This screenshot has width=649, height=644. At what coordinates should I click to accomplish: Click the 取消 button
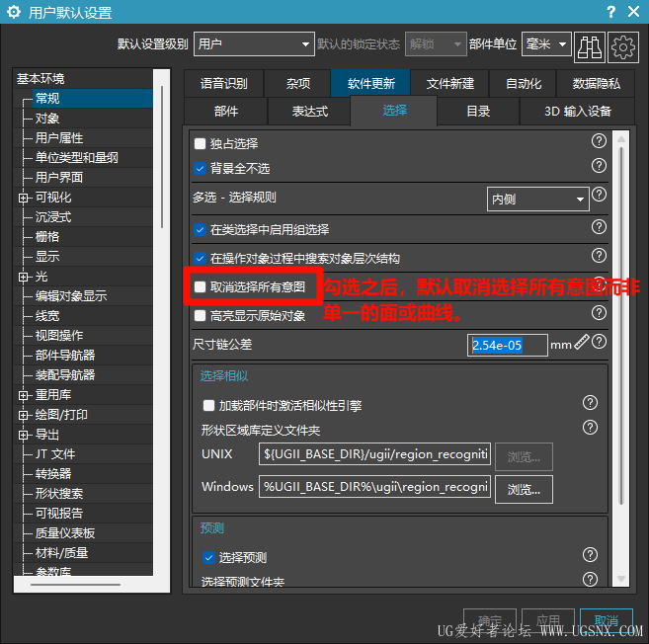607,621
